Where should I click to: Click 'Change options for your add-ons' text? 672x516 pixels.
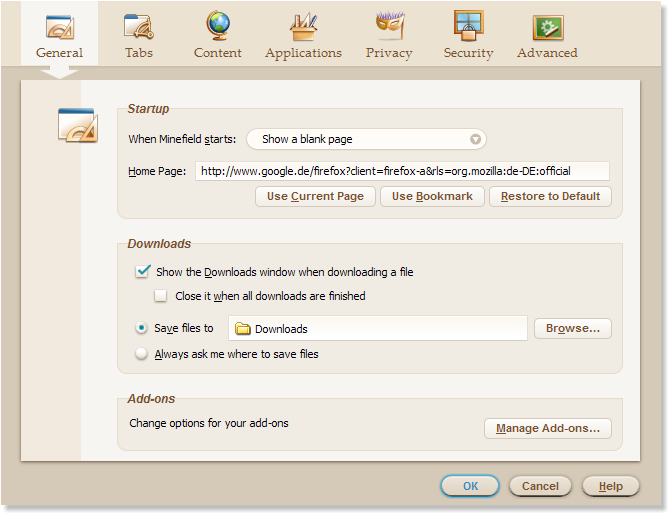click(209, 423)
